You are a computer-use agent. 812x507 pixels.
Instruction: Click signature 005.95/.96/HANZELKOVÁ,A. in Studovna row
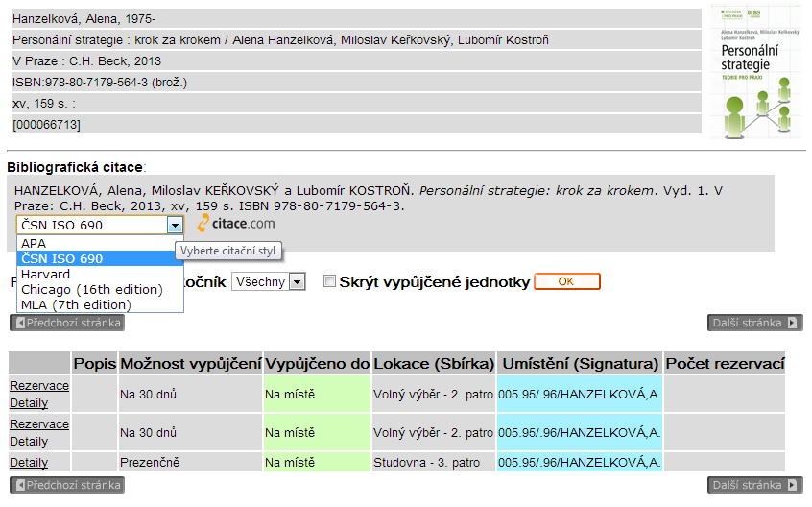click(x=580, y=463)
